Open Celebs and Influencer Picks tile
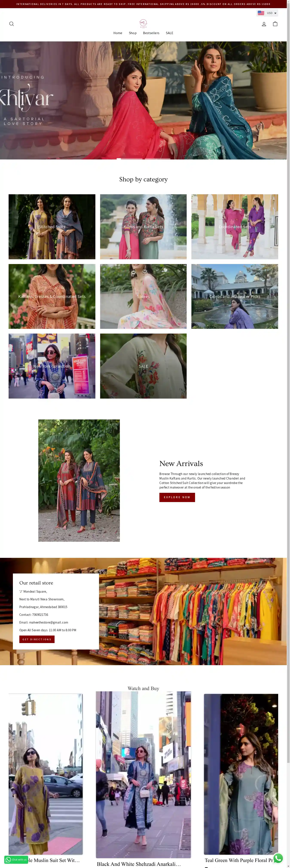The image size is (290, 868). [x=235, y=296]
